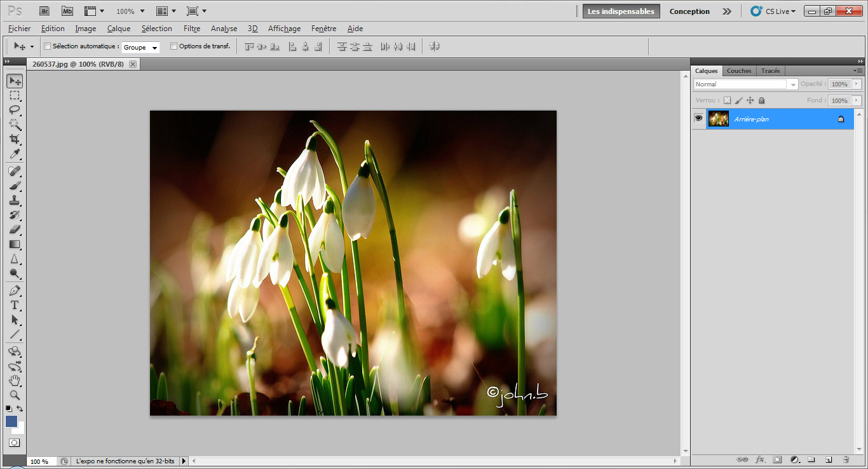Select the Crop tool

point(14,139)
